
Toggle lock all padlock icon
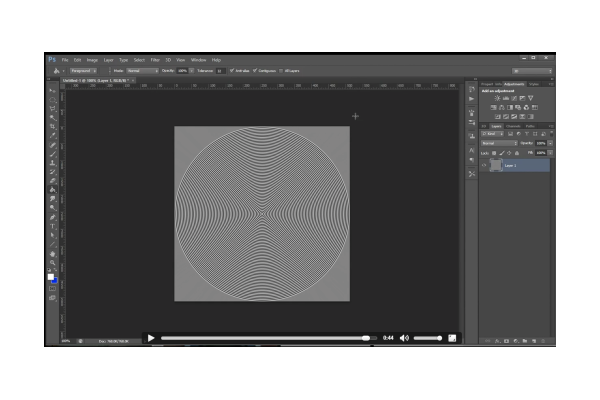(x=517, y=153)
